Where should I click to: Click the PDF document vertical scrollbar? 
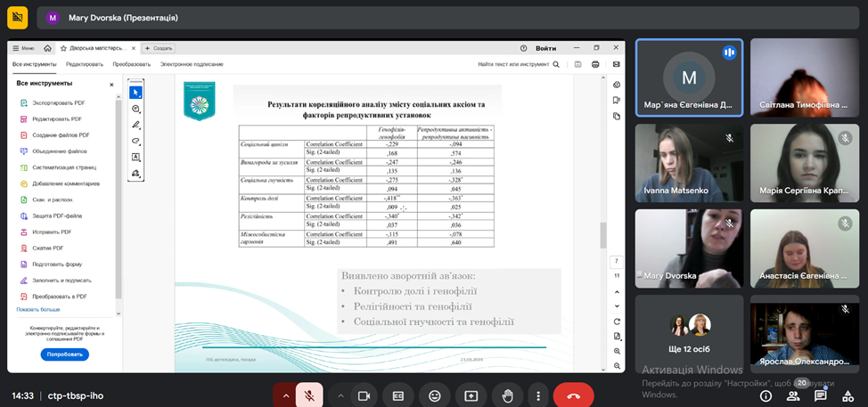(602, 233)
